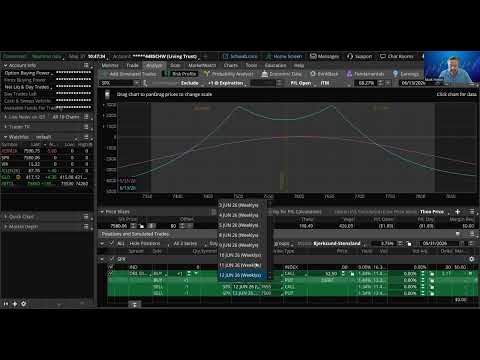Screen dimensions: 480x360
Task: Open the SPX symbol dropdown
Action: click(x=136, y=83)
